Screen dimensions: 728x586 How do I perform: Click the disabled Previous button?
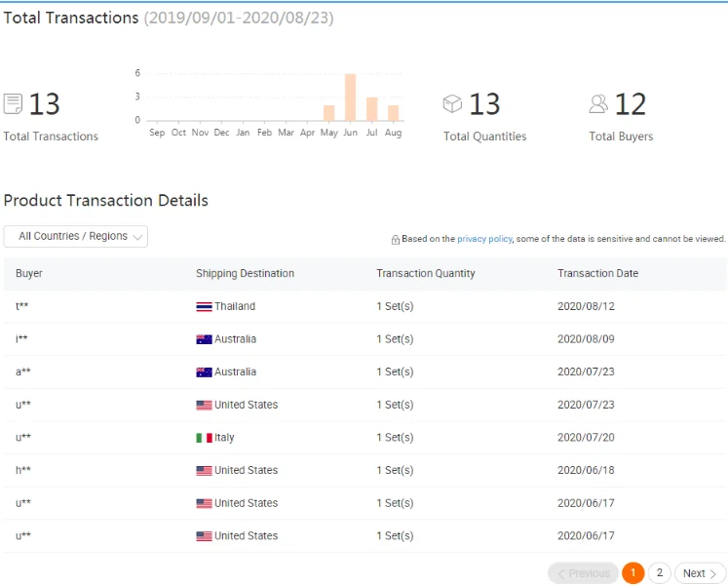(583, 573)
